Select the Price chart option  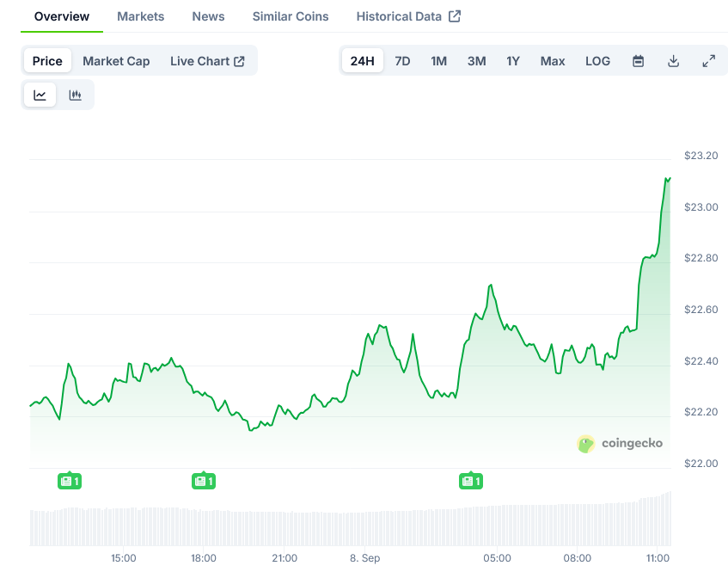[x=47, y=61]
